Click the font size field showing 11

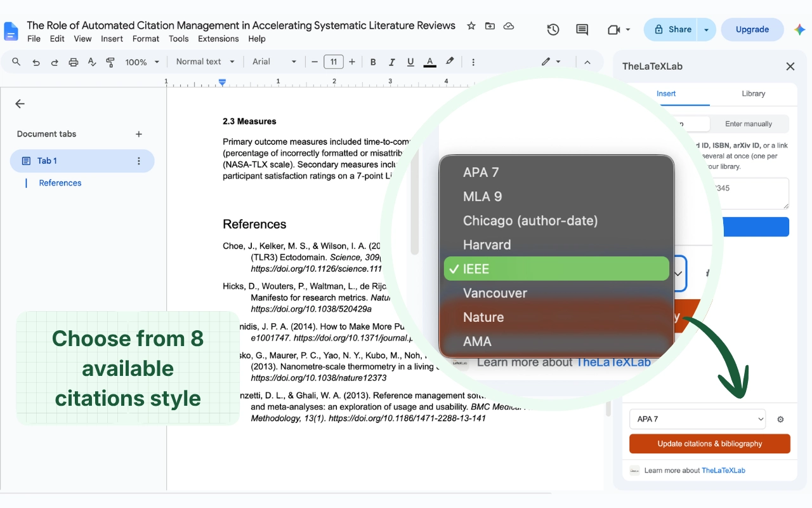[334, 62]
